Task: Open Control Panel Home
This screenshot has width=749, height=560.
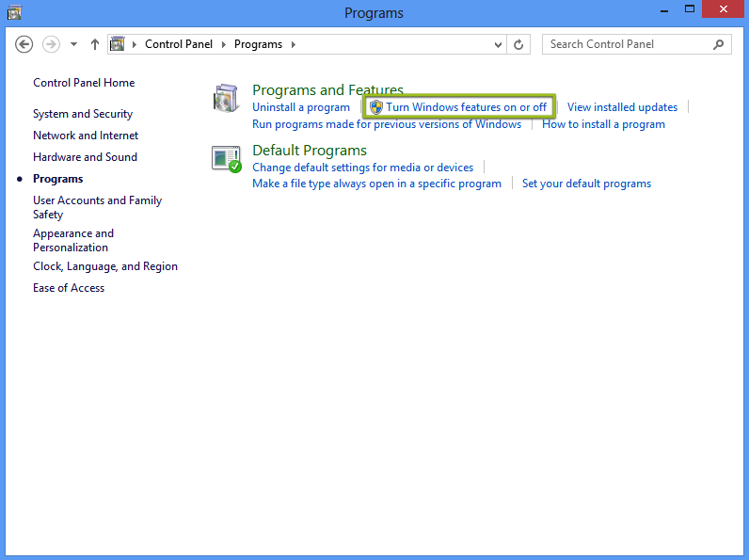Action: pyautogui.click(x=84, y=83)
